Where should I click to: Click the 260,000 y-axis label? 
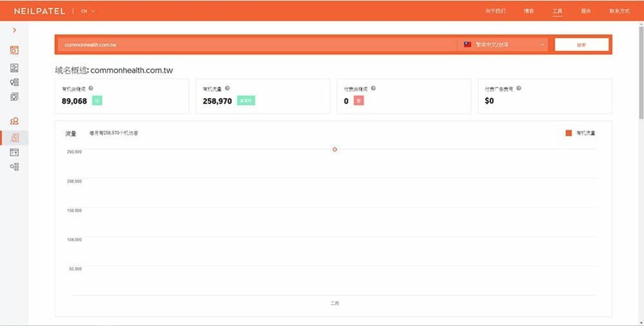75,152
